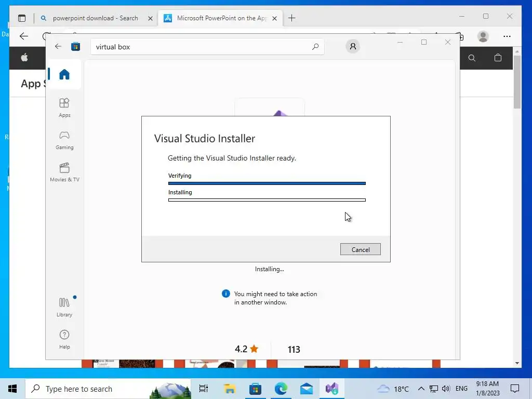Open Task View on taskbar
The image size is (532, 399).
pos(204,389)
